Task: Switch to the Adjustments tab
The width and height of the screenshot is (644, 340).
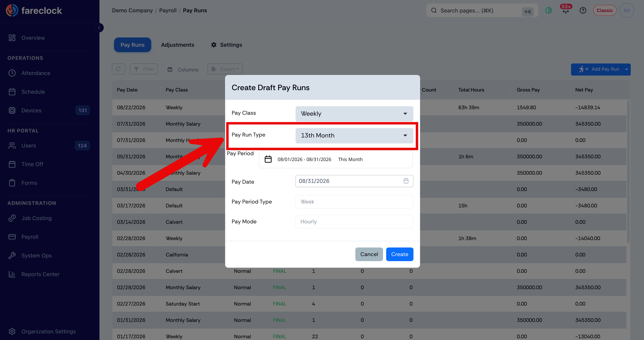Action: click(x=177, y=45)
